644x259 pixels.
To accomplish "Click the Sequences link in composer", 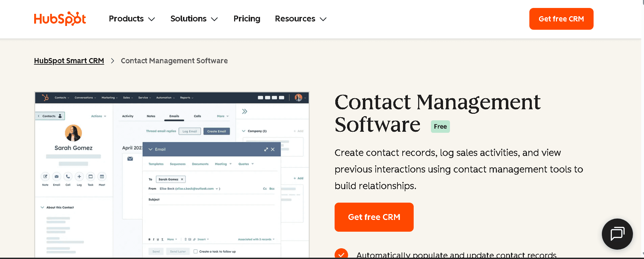I will 177,164.
